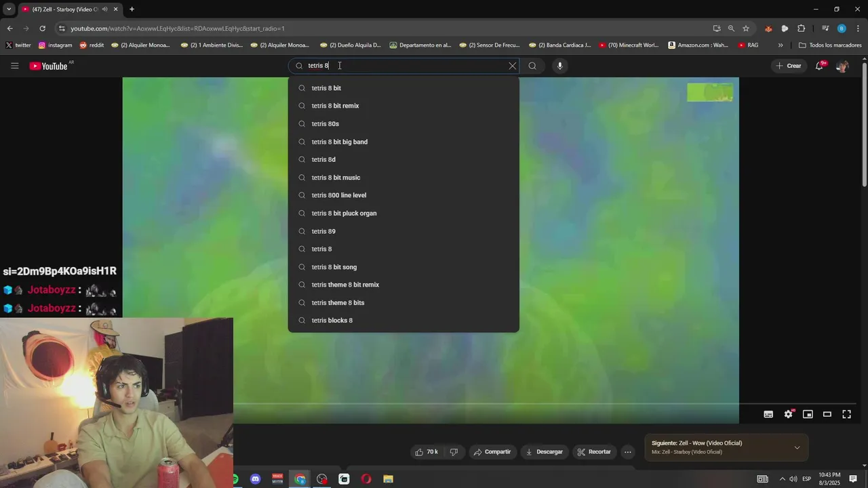Expand the Siguiente playlist panel chevron
The height and width of the screenshot is (488, 868).
(x=797, y=447)
